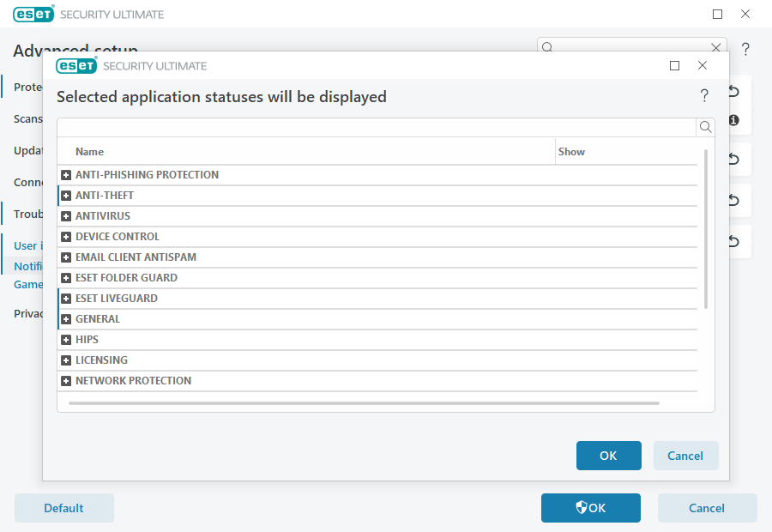Confirm the statuses dialog with OK
This screenshot has width=772, height=532.
pos(608,456)
